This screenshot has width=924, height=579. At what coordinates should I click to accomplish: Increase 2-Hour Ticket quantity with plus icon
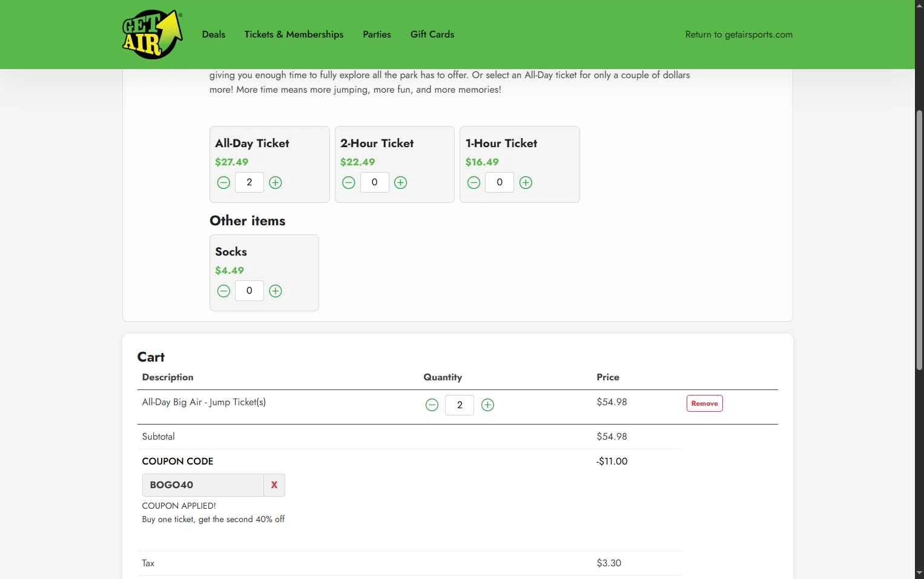401,182
